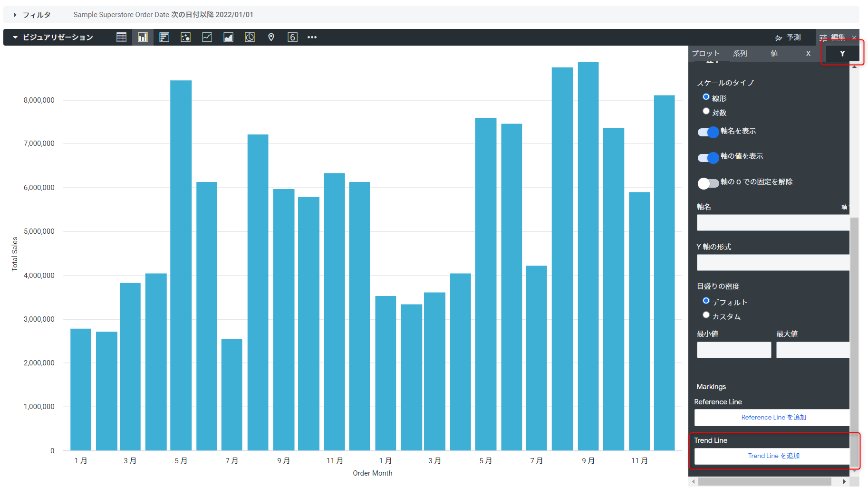Pick the scatterplot chart icon
The width and height of the screenshot is (868, 487).
click(185, 37)
